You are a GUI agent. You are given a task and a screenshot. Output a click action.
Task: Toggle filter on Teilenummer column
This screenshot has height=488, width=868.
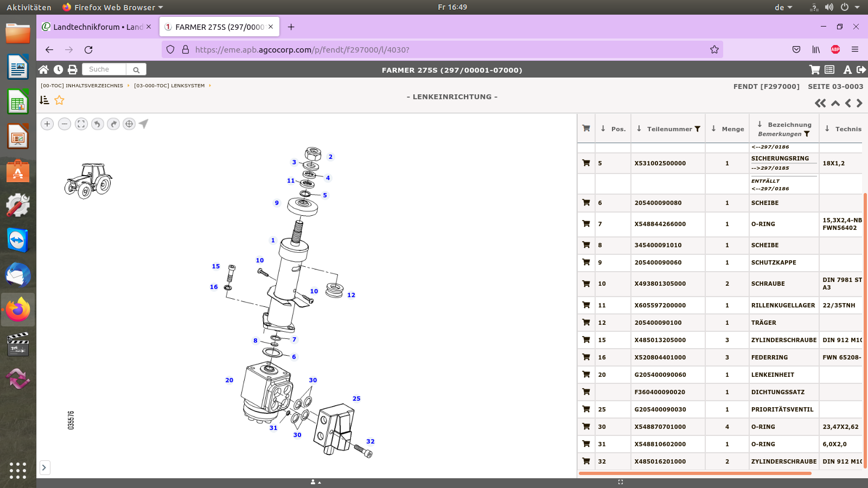698,129
